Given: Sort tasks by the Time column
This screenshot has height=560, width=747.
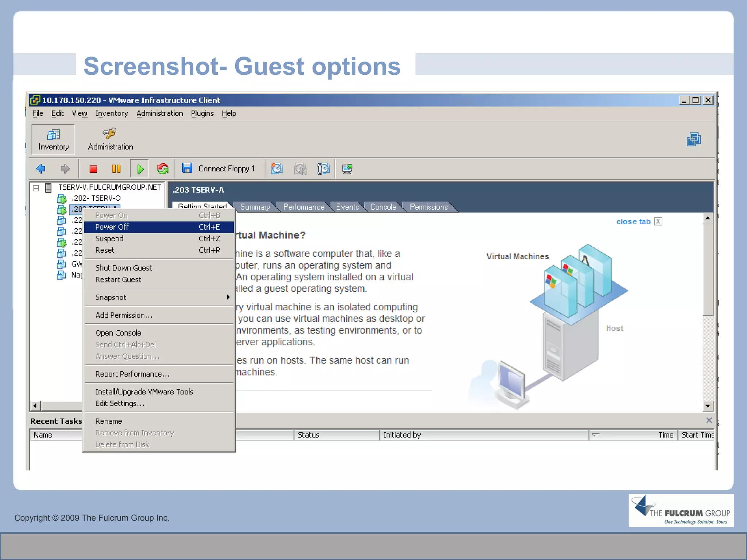Looking at the screenshot, I should pyautogui.click(x=633, y=435).
